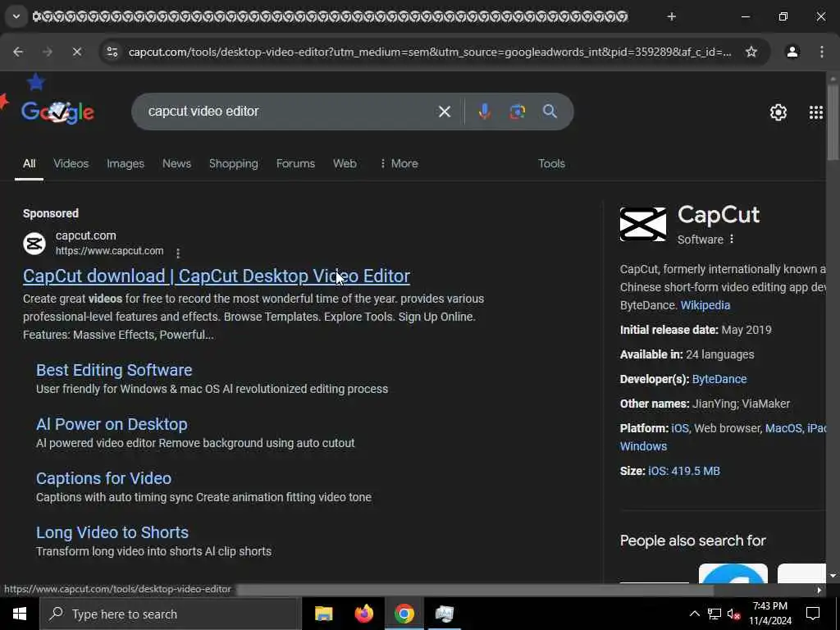The width and height of the screenshot is (840, 630).
Task: Open network status tray icon
Action: point(714,614)
